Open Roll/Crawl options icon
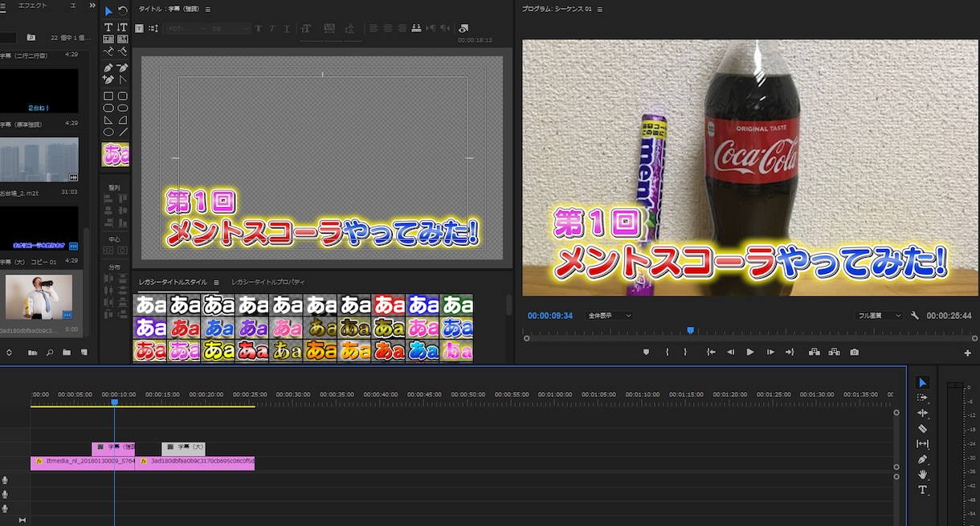 [x=153, y=28]
